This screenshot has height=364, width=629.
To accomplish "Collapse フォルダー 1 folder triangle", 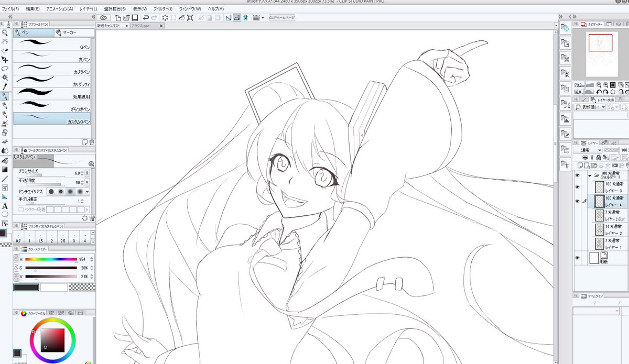I will coord(590,175).
